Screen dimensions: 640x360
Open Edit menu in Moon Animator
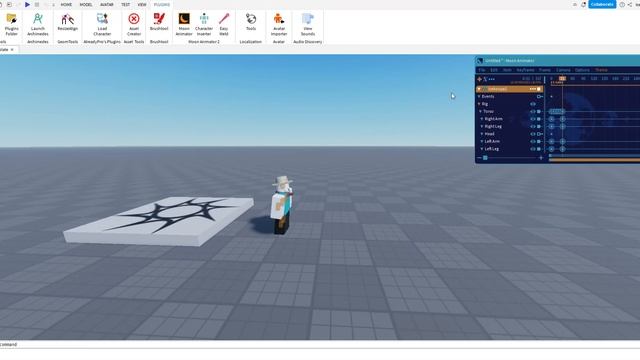pyautogui.click(x=494, y=70)
